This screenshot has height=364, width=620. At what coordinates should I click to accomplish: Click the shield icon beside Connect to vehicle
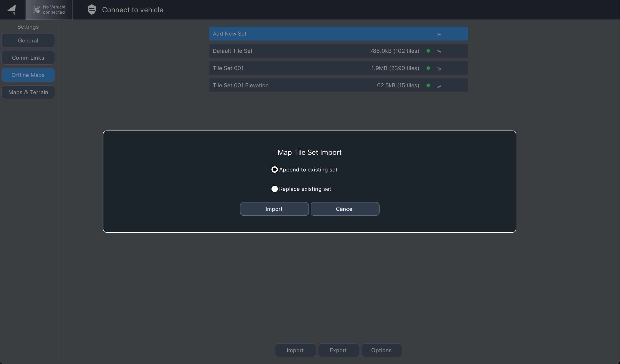[x=92, y=10]
